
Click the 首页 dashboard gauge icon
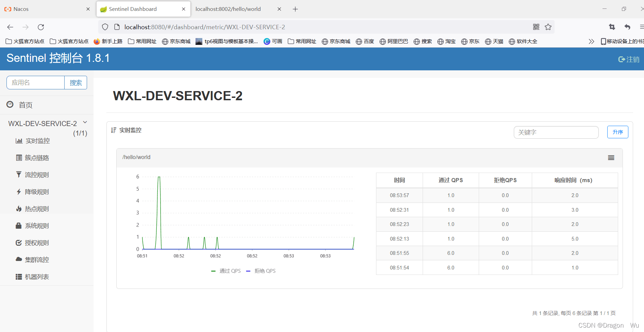(x=10, y=104)
